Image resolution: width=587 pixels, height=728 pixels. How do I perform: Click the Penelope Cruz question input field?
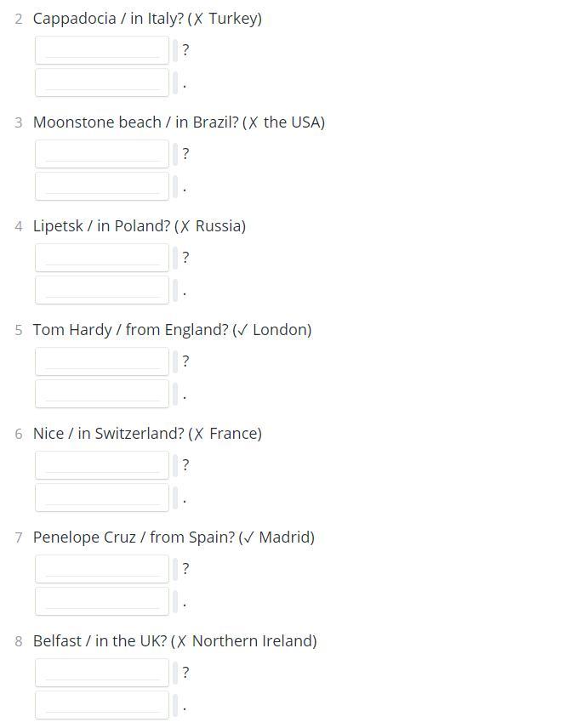(102, 569)
